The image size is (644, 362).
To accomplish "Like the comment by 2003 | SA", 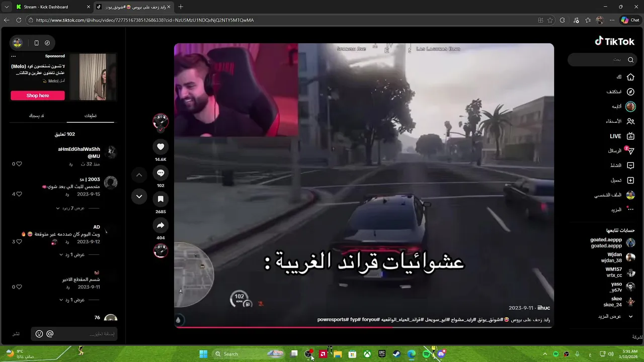I will (x=19, y=194).
